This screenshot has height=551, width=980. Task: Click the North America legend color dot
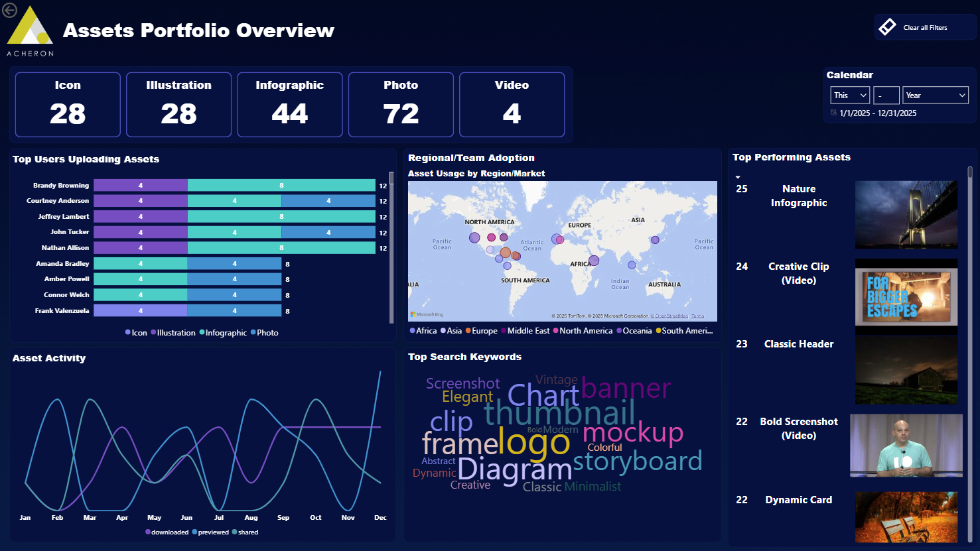555,331
